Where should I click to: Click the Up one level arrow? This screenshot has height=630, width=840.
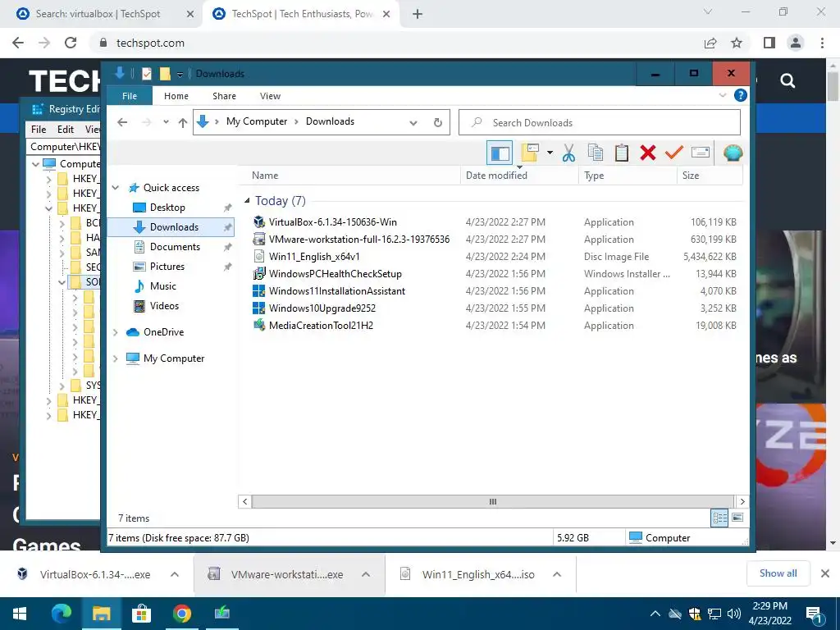(x=183, y=123)
